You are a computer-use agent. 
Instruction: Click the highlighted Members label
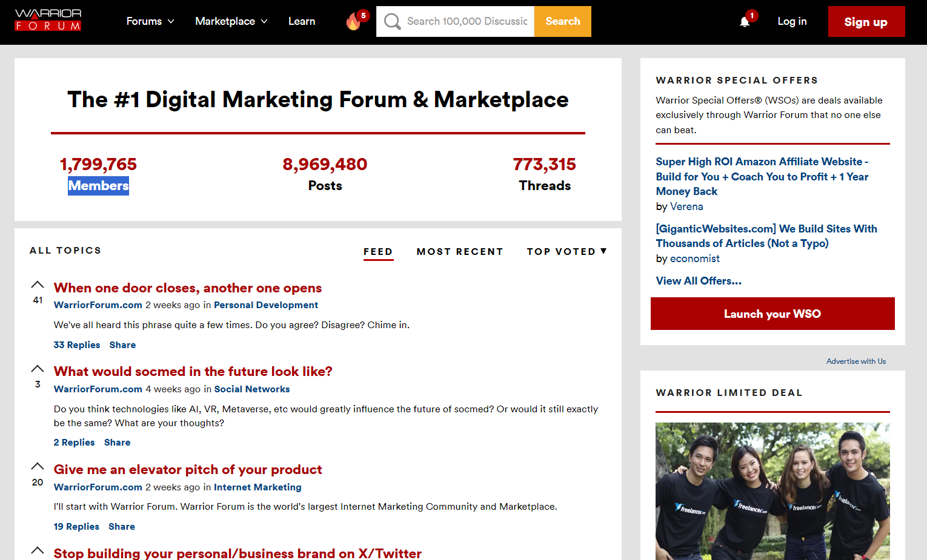point(98,185)
